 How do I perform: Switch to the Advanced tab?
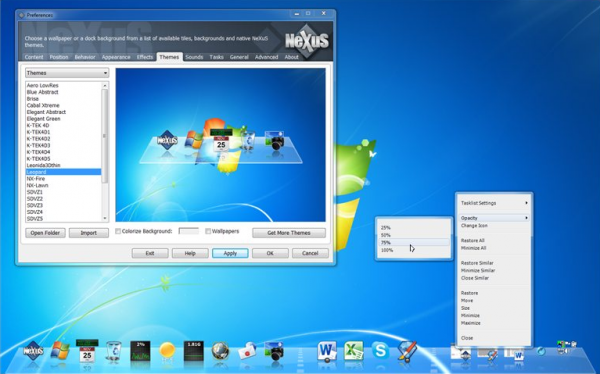pos(266,57)
